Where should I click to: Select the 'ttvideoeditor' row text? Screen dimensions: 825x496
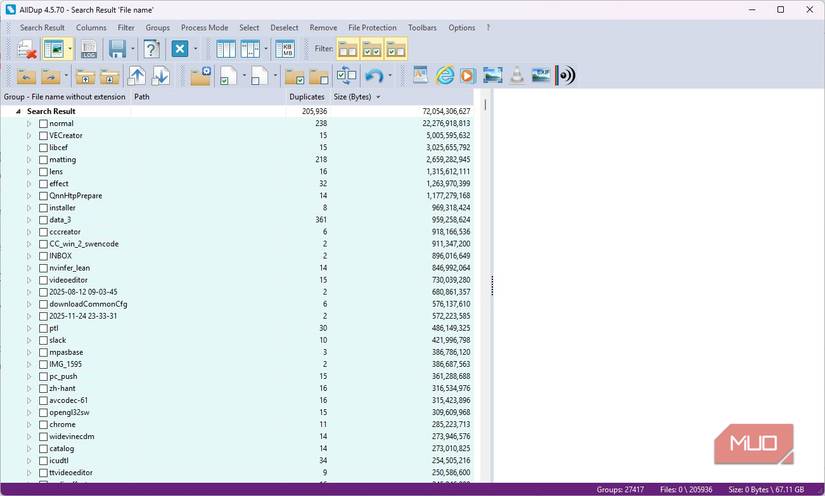(x=71, y=473)
